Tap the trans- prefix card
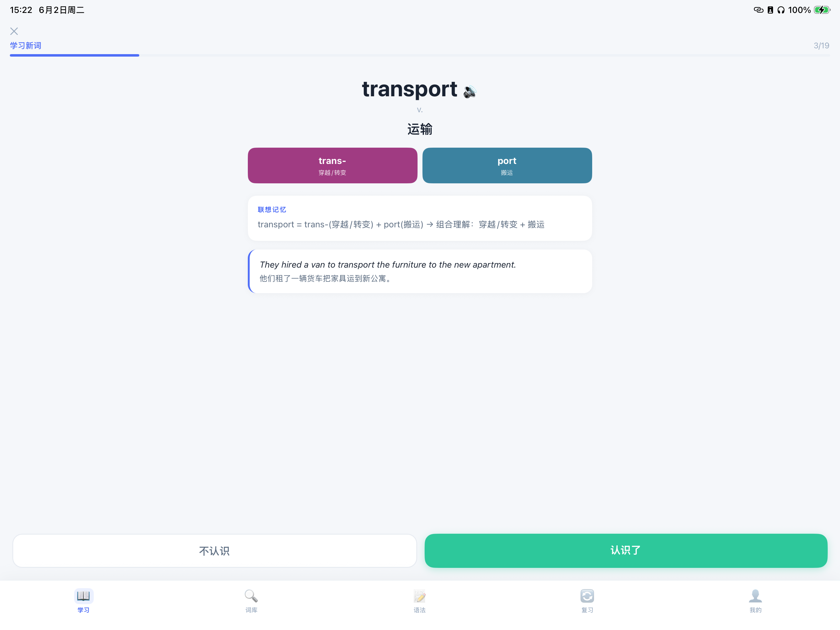 pyautogui.click(x=332, y=166)
